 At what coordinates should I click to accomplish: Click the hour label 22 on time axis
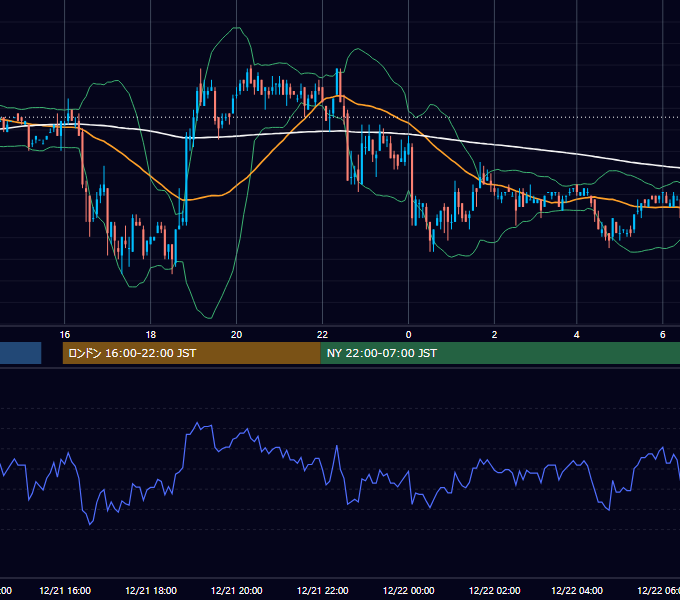[322, 335]
